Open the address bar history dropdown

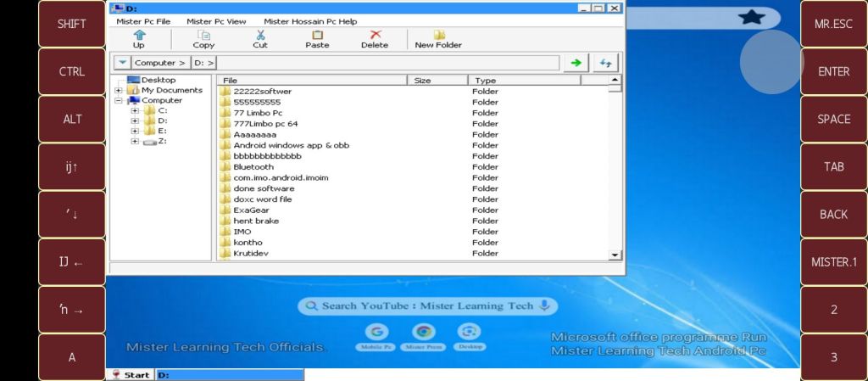122,63
